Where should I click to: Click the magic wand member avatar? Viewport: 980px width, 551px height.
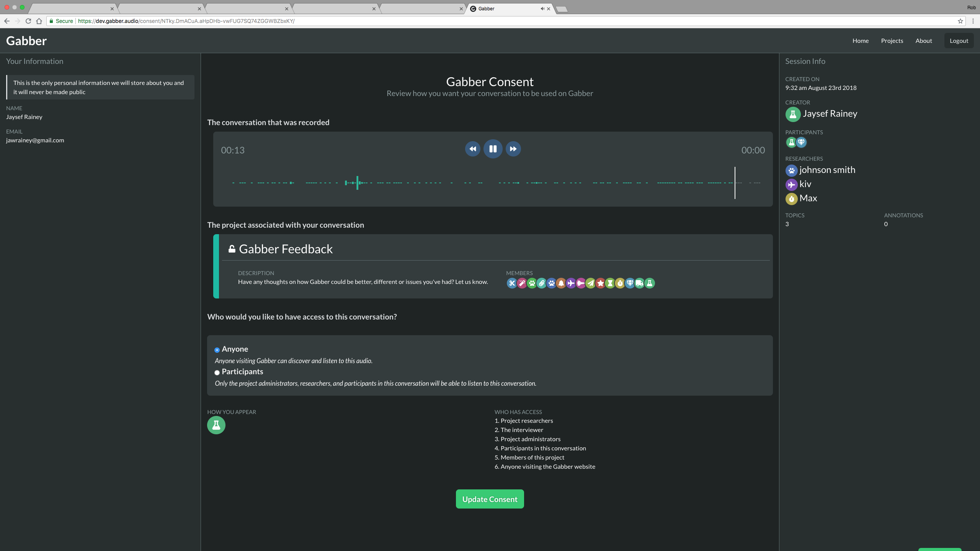[522, 283]
